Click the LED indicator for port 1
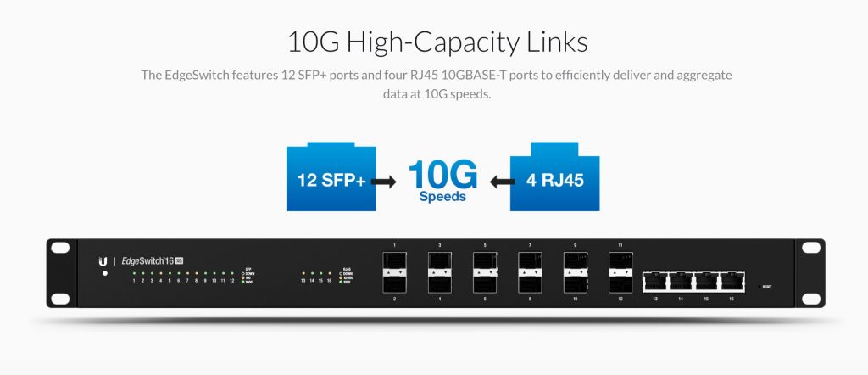The height and width of the screenshot is (375, 868). (134, 273)
